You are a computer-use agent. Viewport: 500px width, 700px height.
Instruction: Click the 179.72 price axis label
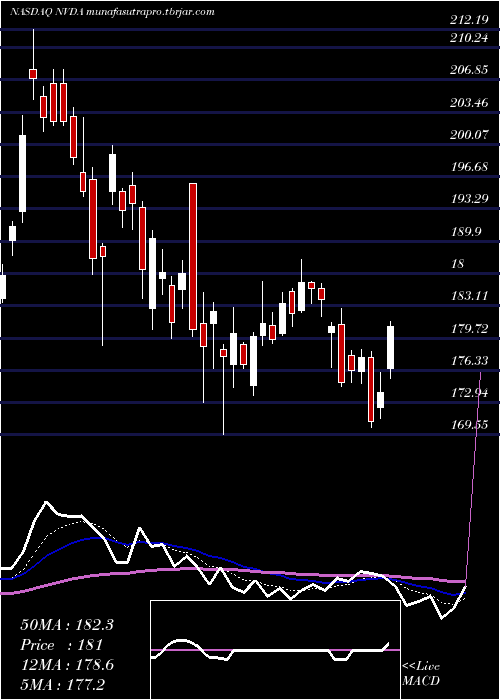tap(468, 329)
